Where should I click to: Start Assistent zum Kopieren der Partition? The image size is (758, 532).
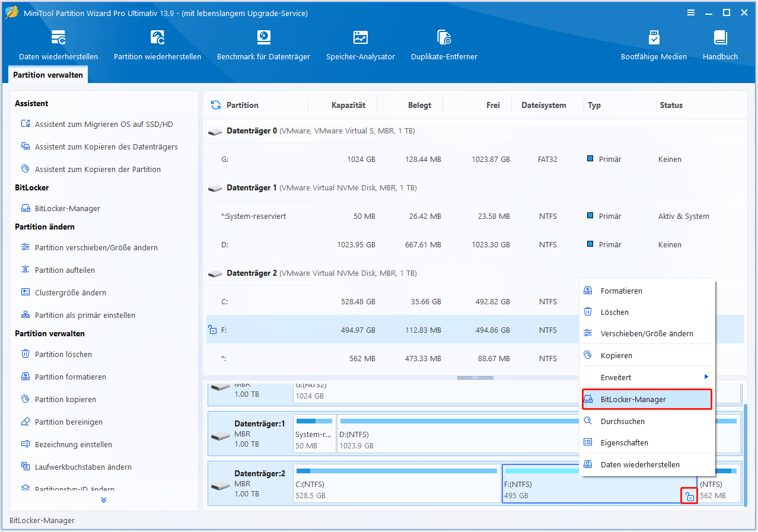point(91,170)
